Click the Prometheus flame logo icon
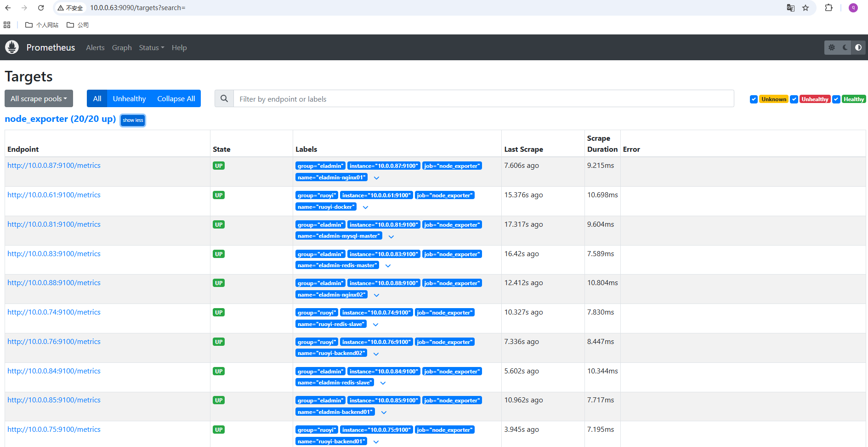The image size is (868, 447). tap(12, 47)
